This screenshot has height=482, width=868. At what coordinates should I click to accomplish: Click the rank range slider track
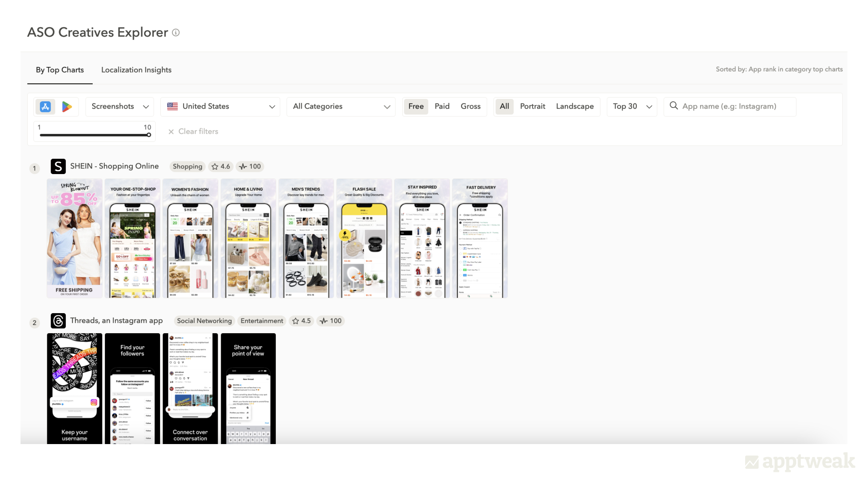coord(95,135)
